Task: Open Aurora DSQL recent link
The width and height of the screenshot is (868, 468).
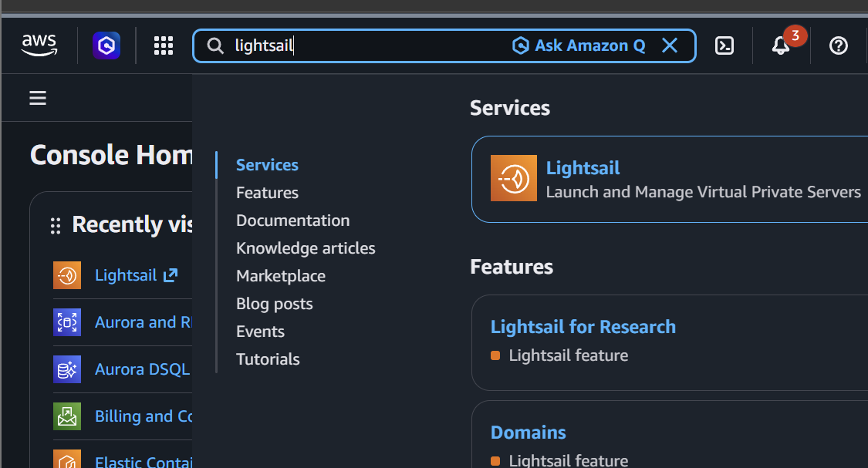Action: tap(142, 369)
